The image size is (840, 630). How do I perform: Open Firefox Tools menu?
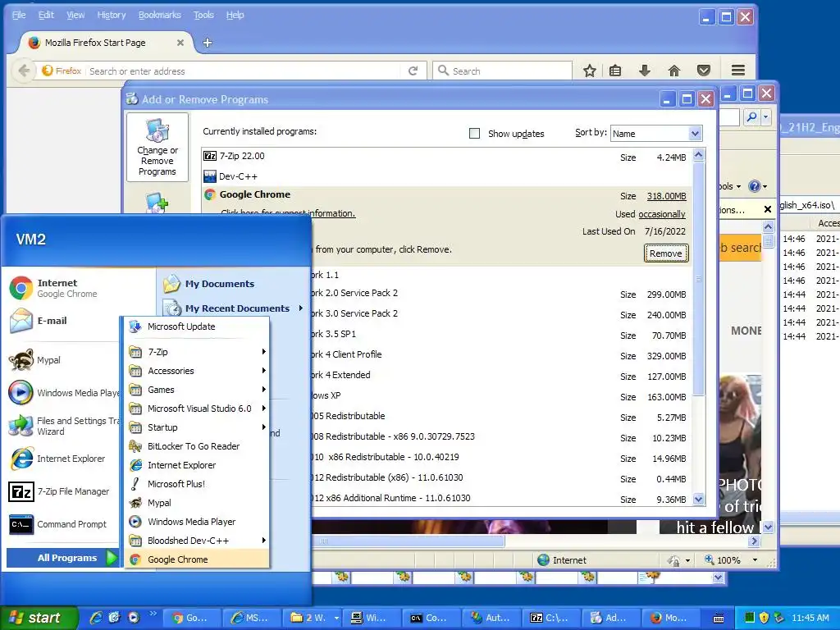pyautogui.click(x=203, y=15)
